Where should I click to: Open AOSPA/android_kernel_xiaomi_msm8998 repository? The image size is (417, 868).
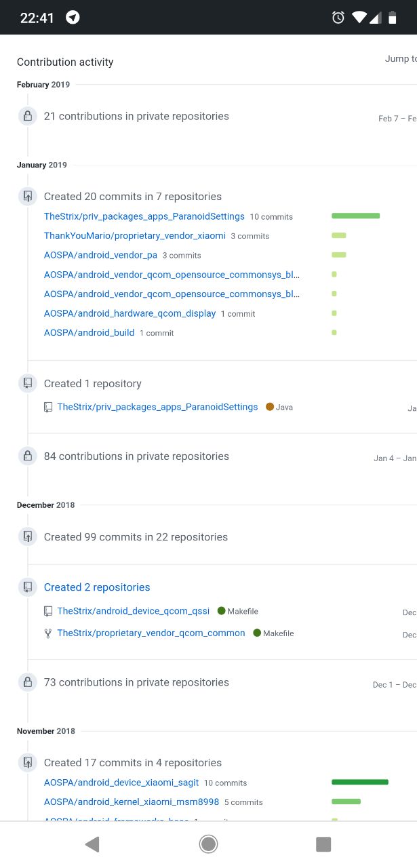coord(132,802)
